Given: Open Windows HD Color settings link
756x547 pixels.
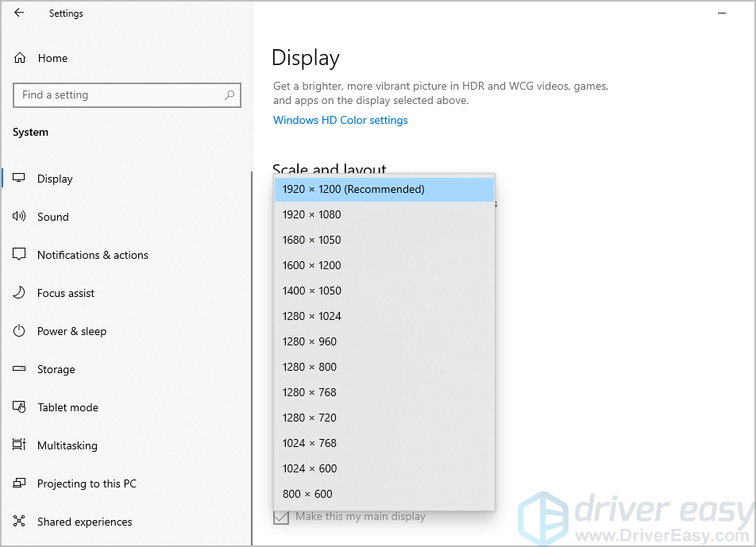Looking at the screenshot, I should (x=340, y=121).
